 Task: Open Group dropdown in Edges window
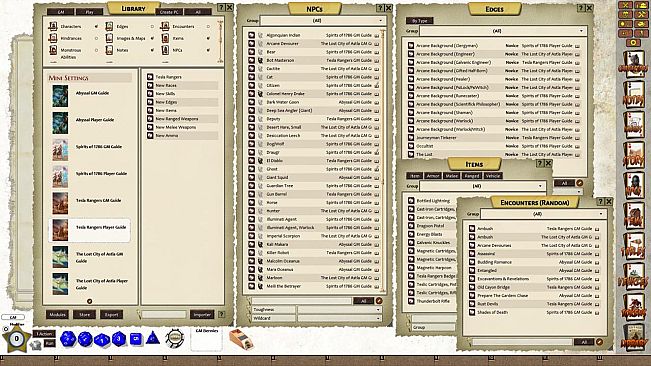point(502,31)
